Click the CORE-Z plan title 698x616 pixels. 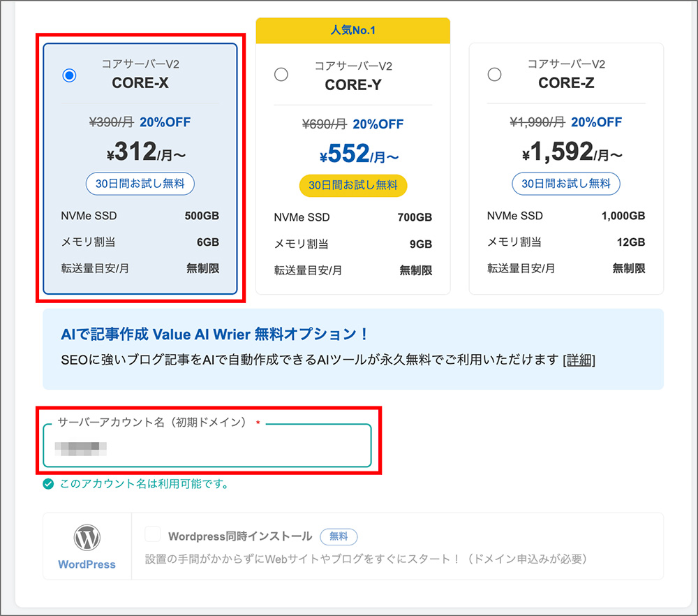pyautogui.click(x=566, y=83)
